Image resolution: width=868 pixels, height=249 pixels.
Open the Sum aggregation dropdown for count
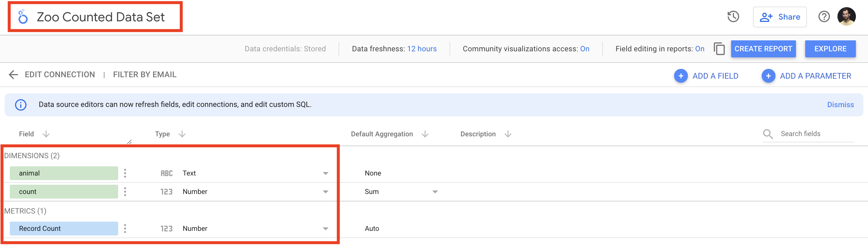point(435,192)
